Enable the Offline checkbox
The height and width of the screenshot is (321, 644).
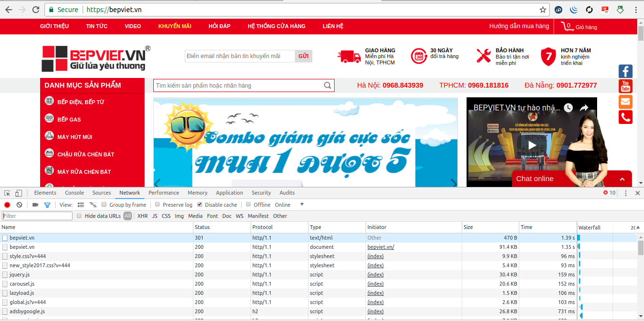pyautogui.click(x=249, y=204)
